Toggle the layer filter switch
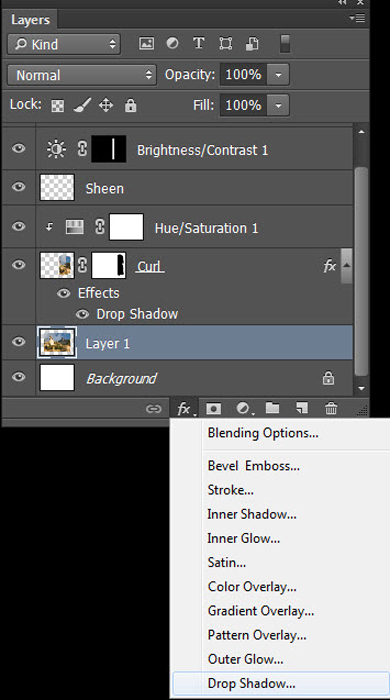This screenshot has height=700, width=390. point(285,44)
